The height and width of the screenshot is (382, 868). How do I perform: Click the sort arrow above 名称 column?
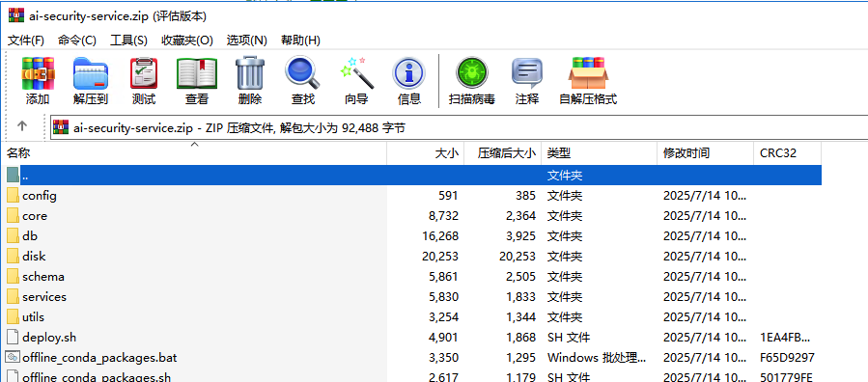pyautogui.click(x=194, y=145)
